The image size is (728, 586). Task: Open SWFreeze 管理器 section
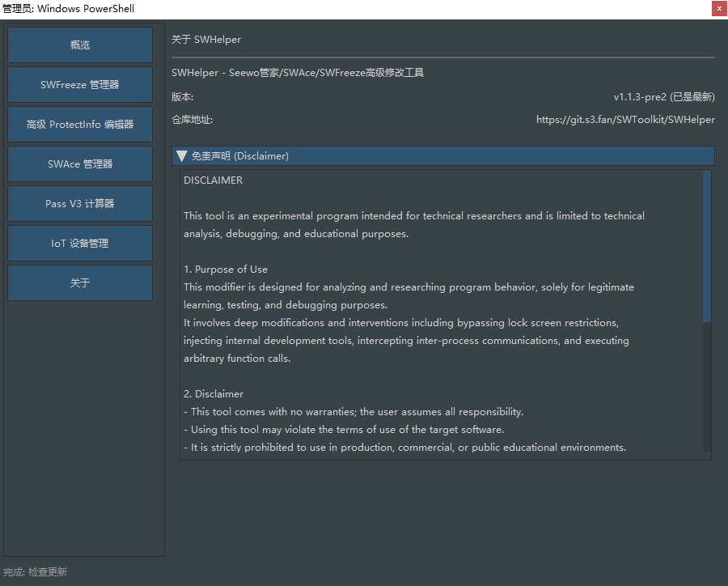click(x=80, y=84)
